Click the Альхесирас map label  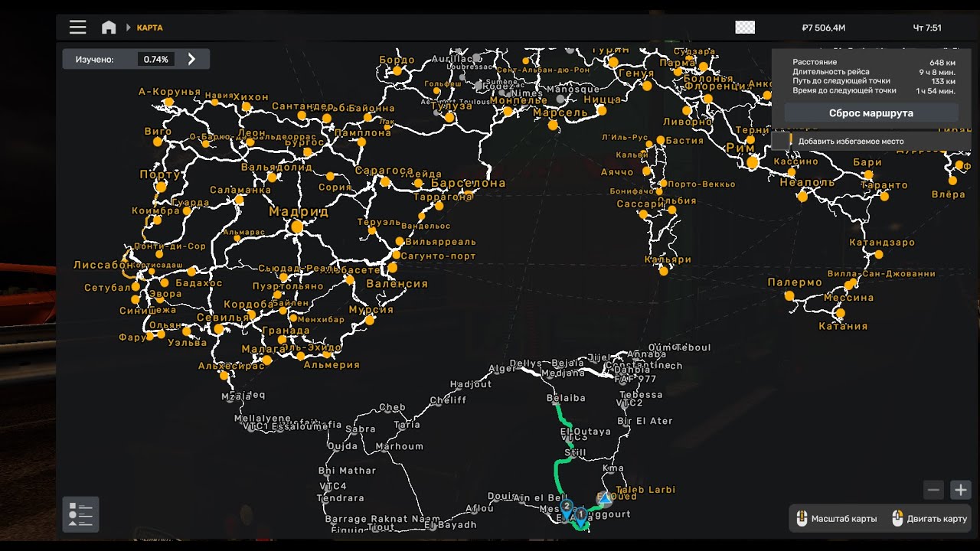coord(231,366)
